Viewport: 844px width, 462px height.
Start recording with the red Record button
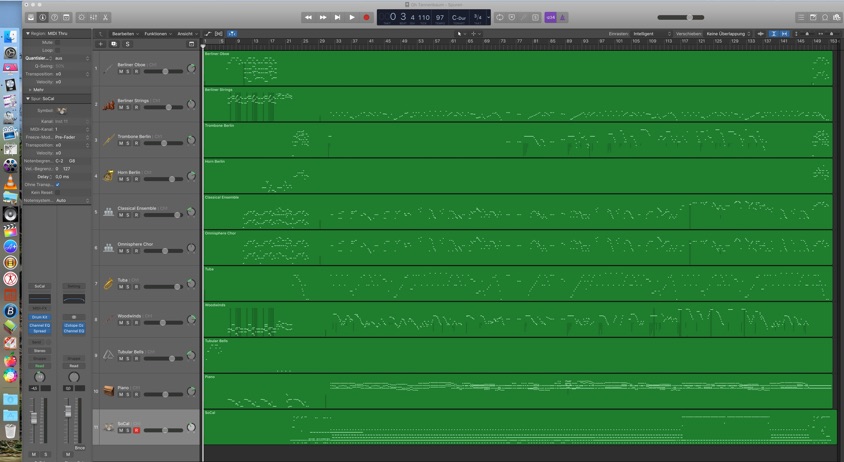(x=367, y=17)
